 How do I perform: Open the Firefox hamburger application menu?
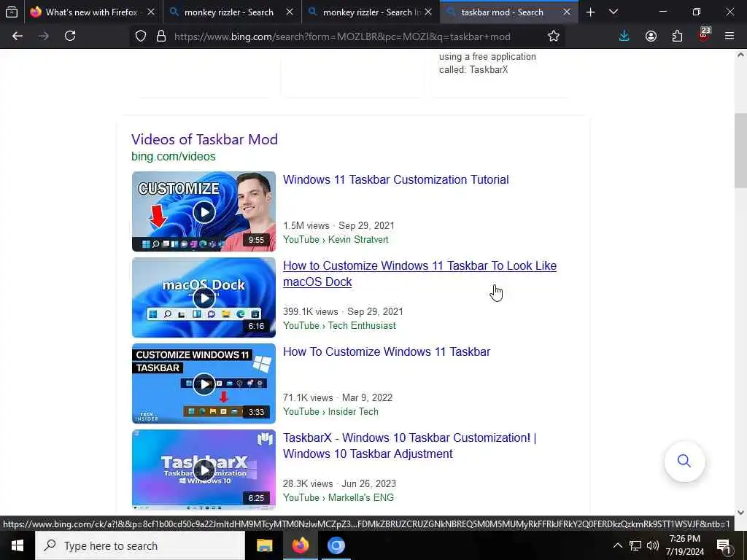click(x=729, y=36)
